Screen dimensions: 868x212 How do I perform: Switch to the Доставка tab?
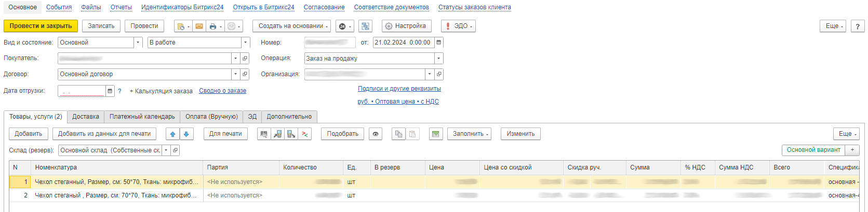[86, 117]
